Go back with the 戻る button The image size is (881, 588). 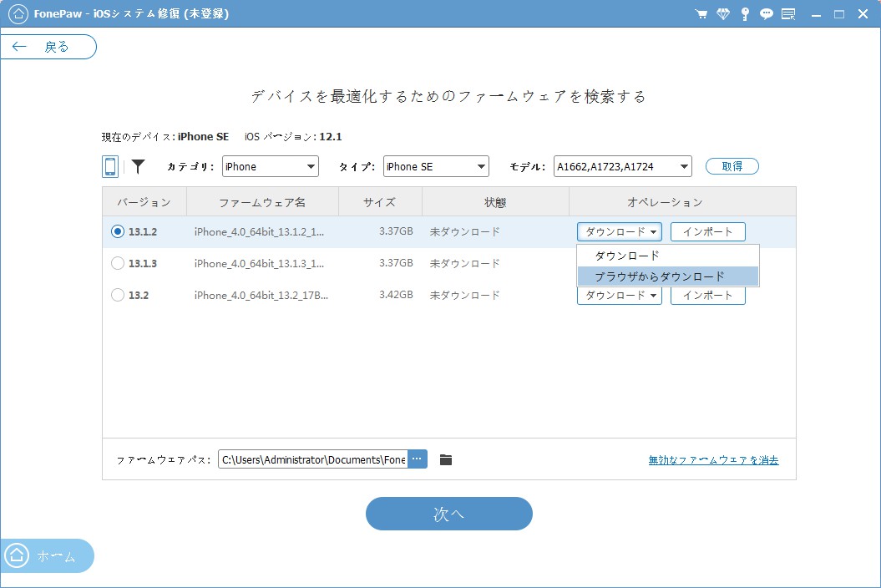48,47
